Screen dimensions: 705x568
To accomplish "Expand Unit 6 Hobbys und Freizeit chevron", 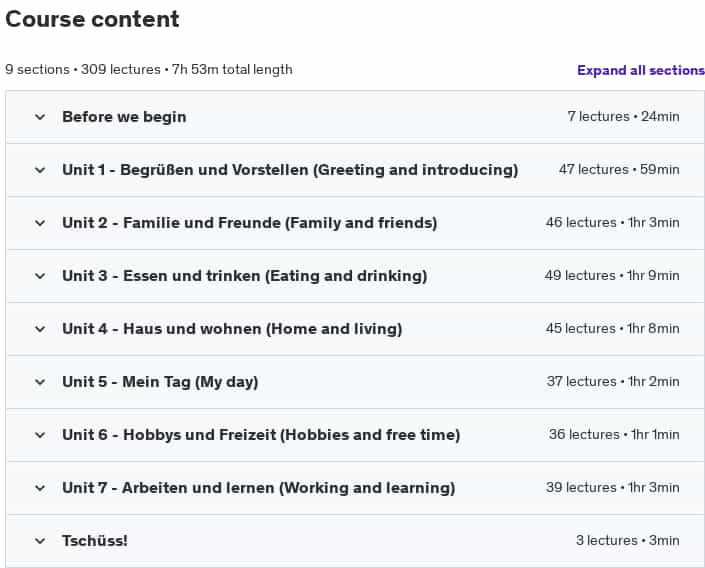I will pos(40,435).
